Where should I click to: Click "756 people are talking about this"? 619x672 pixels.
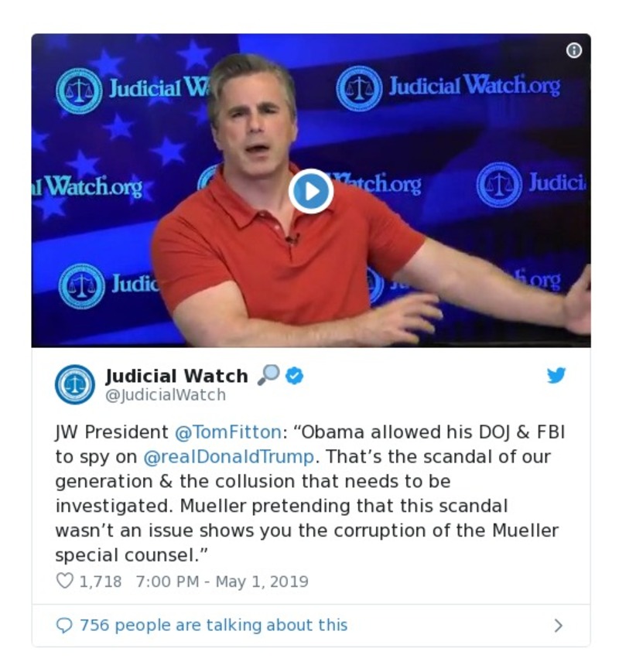214,625
